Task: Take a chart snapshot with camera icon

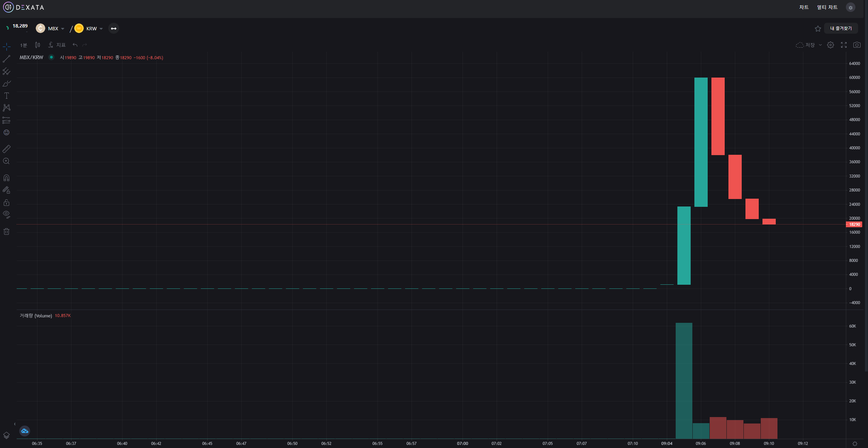Action: point(857,45)
